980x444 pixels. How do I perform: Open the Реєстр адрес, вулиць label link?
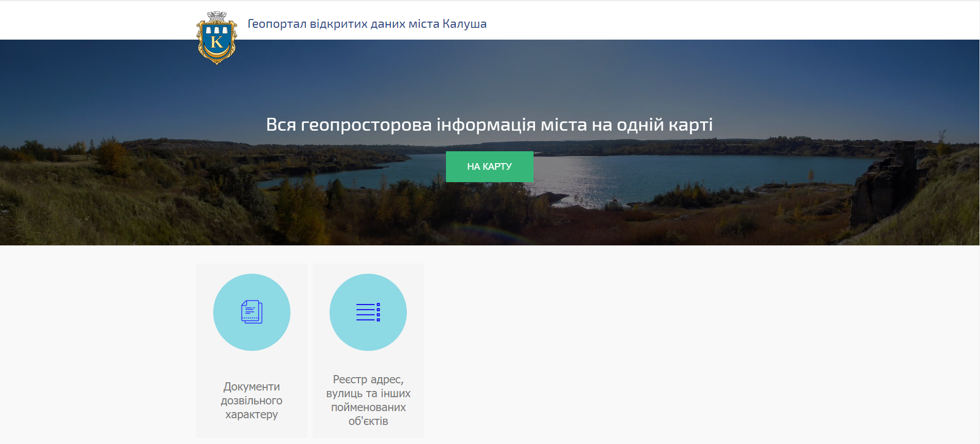click(x=368, y=400)
